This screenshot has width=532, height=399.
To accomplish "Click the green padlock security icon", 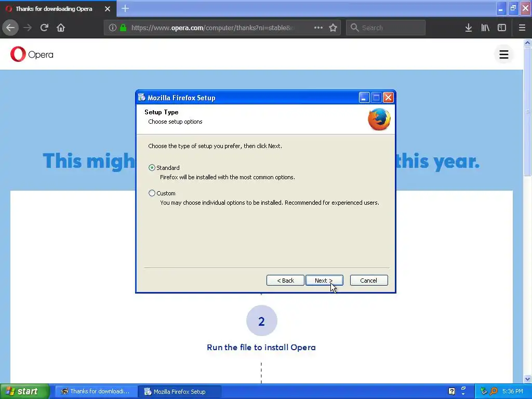I will tap(123, 28).
